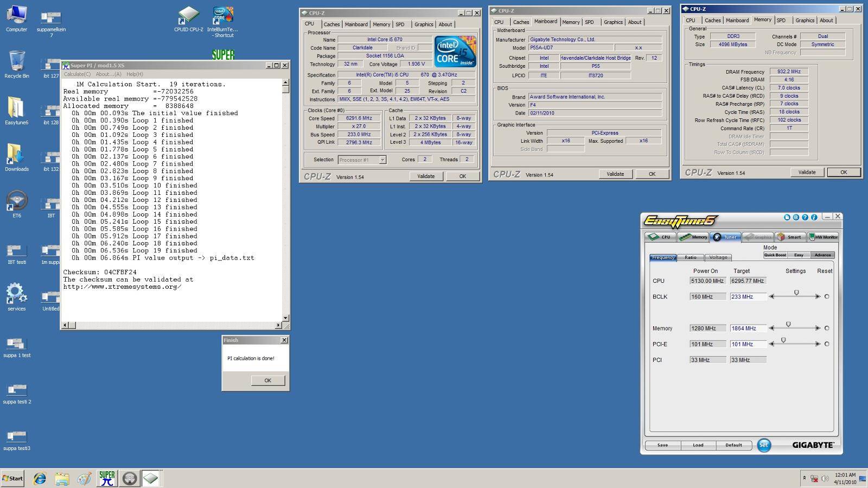
Task: Open the suppa testi 2 desktop file
Action: tap(16, 394)
